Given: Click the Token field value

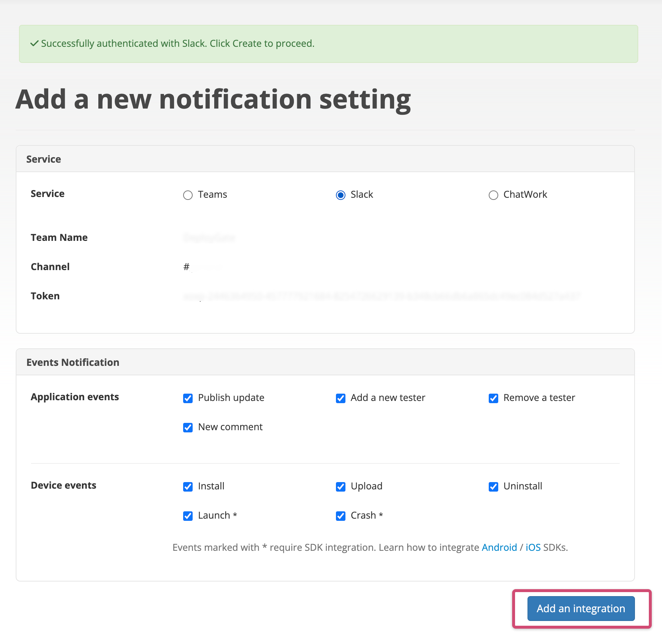Looking at the screenshot, I should [x=380, y=296].
